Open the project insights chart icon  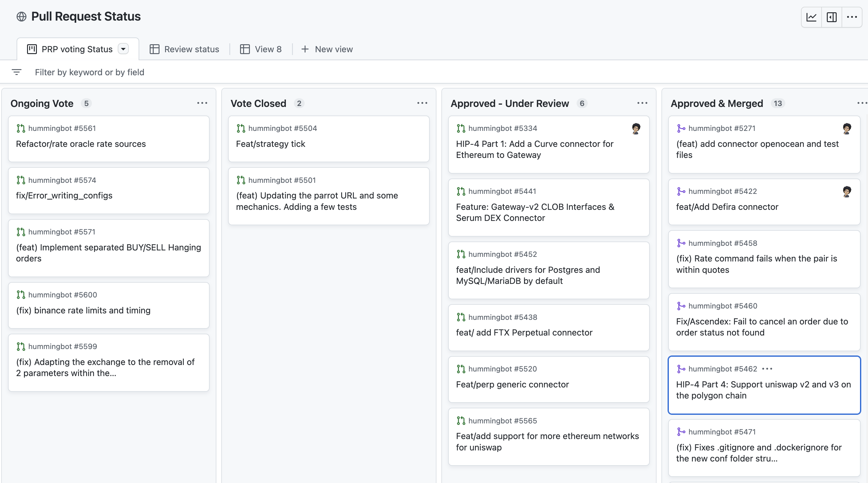pyautogui.click(x=811, y=17)
